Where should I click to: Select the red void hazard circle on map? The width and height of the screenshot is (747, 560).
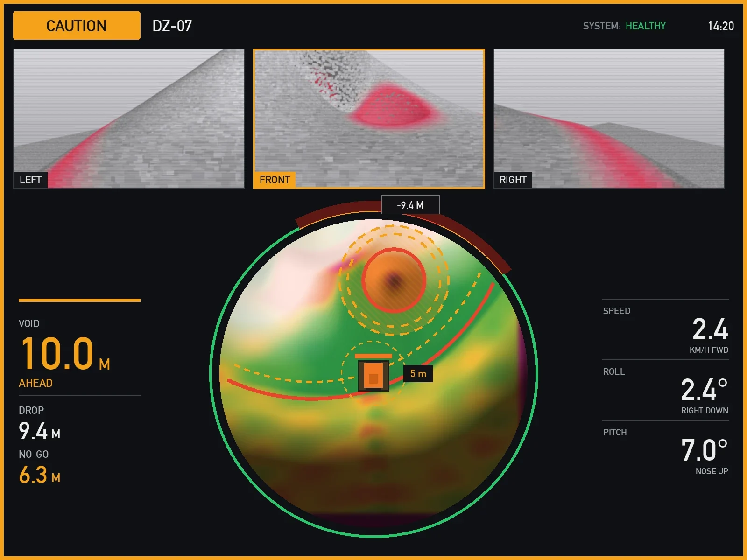(395, 280)
